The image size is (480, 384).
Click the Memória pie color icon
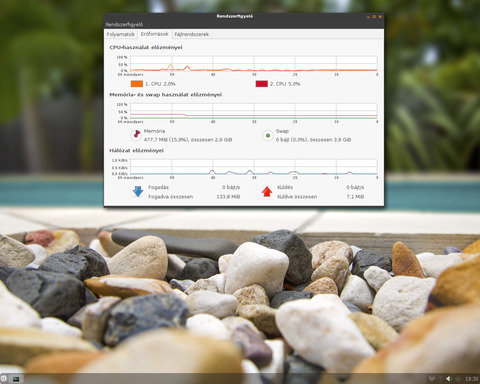pyautogui.click(x=136, y=135)
